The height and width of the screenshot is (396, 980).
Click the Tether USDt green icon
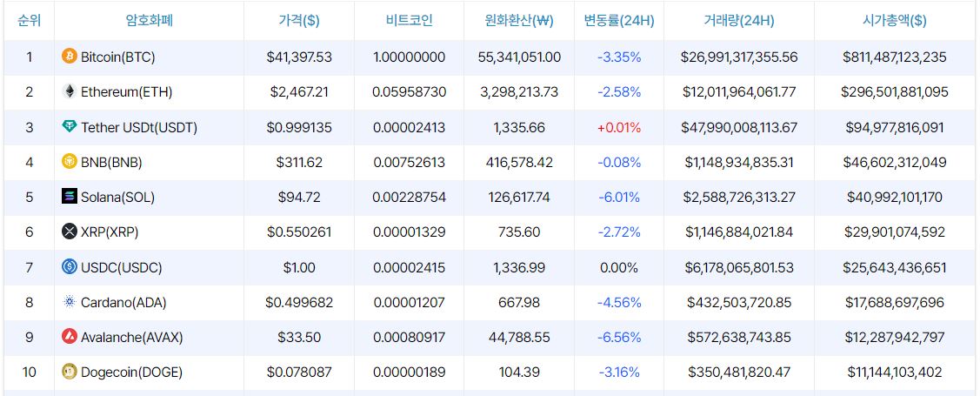click(x=70, y=127)
